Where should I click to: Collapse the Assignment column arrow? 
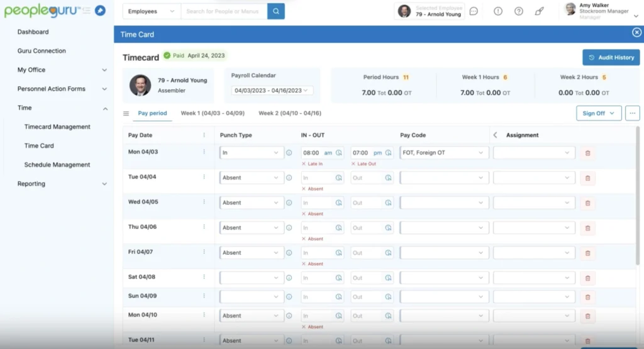tap(495, 135)
